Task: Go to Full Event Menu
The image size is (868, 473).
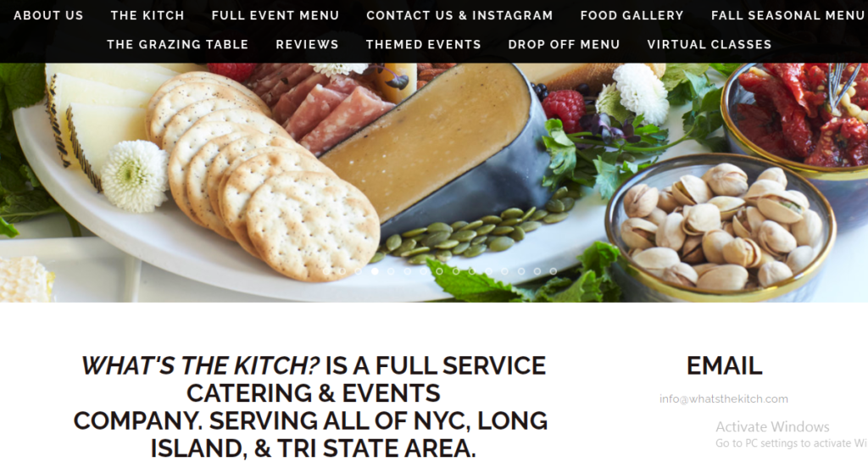Action: point(275,15)
